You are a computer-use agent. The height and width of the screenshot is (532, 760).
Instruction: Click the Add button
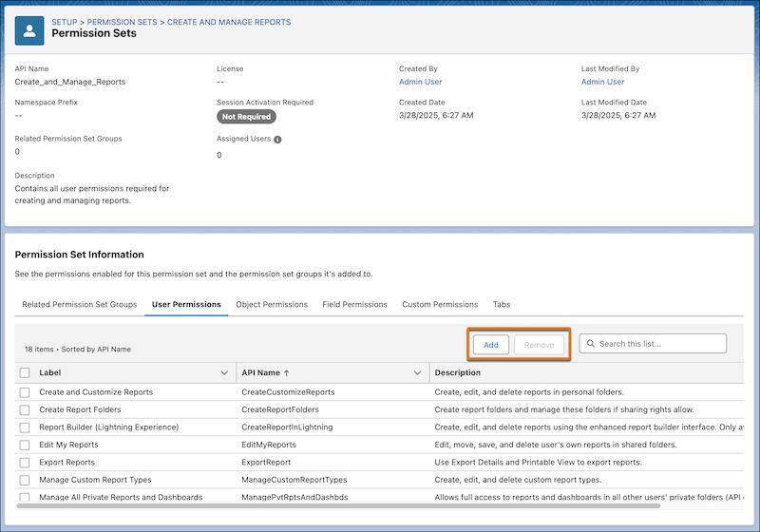pyautogui.click(x=491, y=345)
